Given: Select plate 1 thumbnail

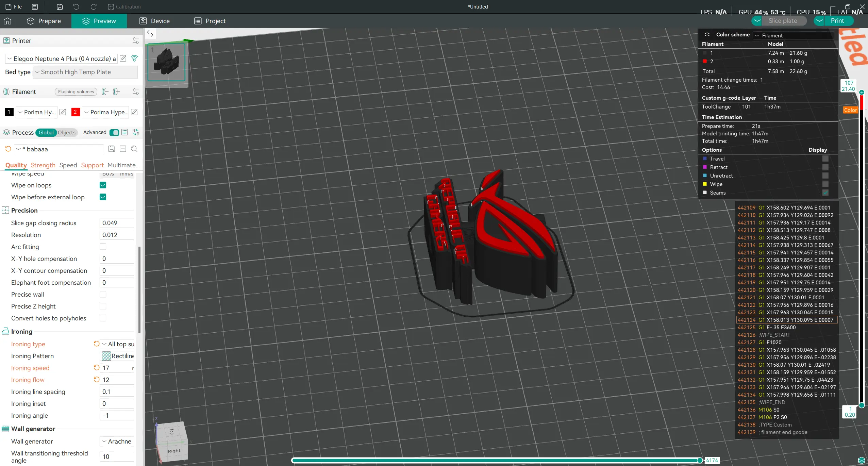Looking at the screenshot, I should coord(166,62).
